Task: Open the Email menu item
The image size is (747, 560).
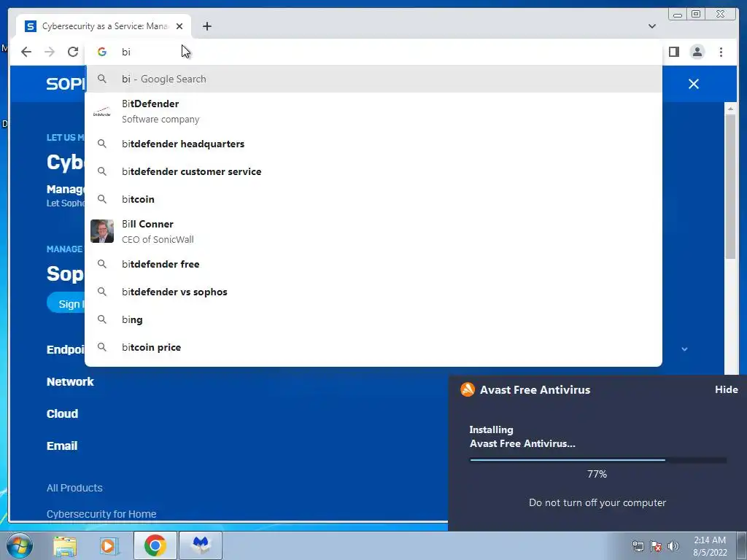Action: 62,446
